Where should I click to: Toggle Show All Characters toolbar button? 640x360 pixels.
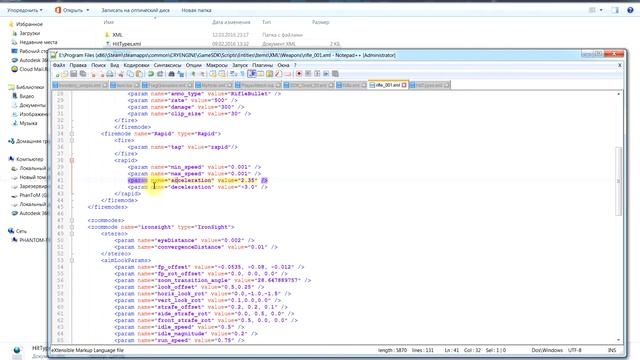[x=242, y=74]
